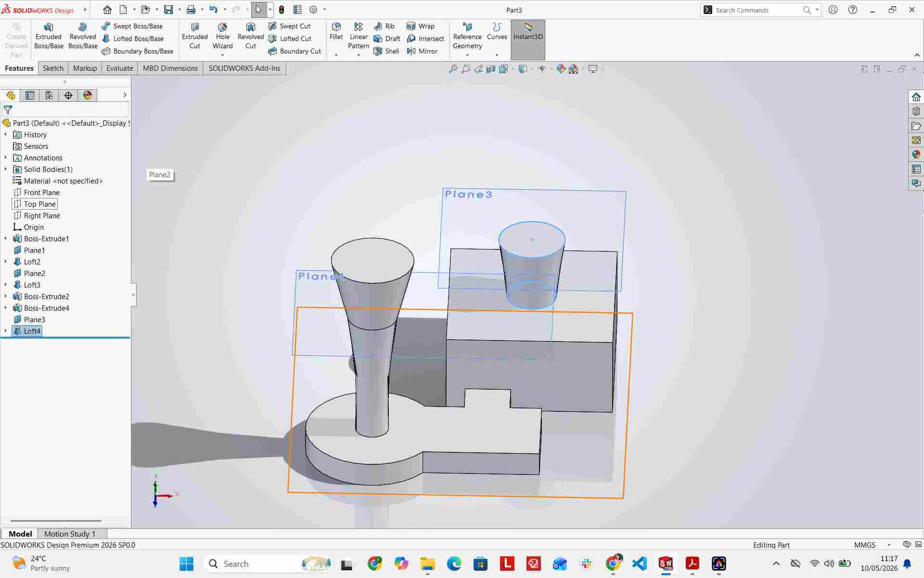Expand the FeatureManager tabs chevron

click(x=125, y=95)
